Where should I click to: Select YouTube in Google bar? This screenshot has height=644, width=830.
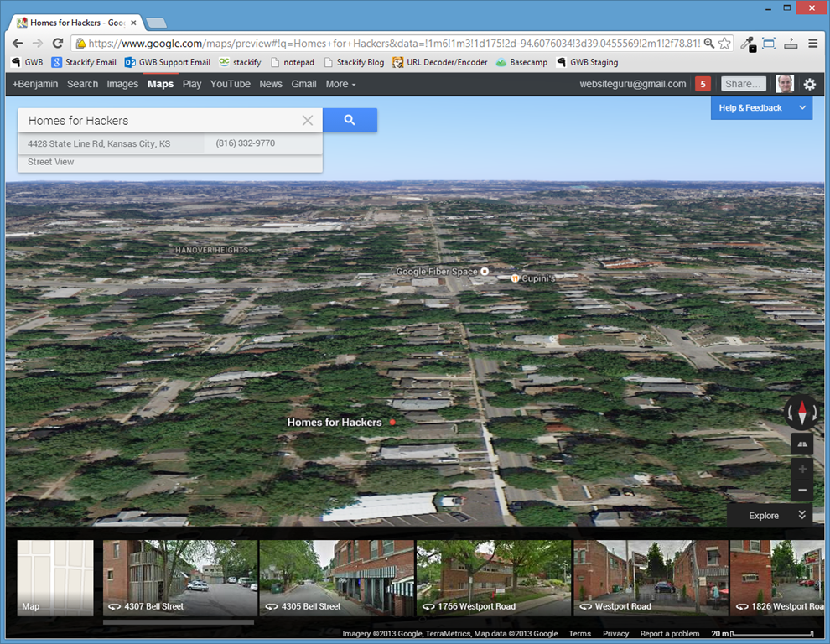point(231,84)
